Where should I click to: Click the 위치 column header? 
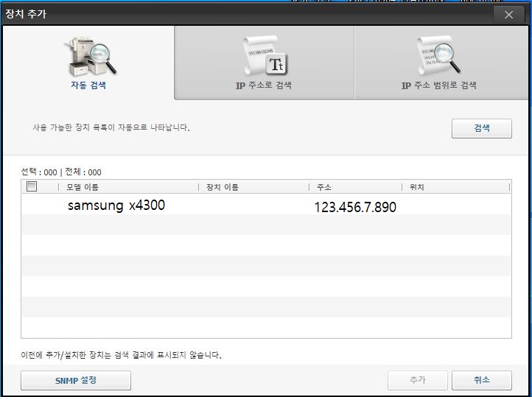417,187
